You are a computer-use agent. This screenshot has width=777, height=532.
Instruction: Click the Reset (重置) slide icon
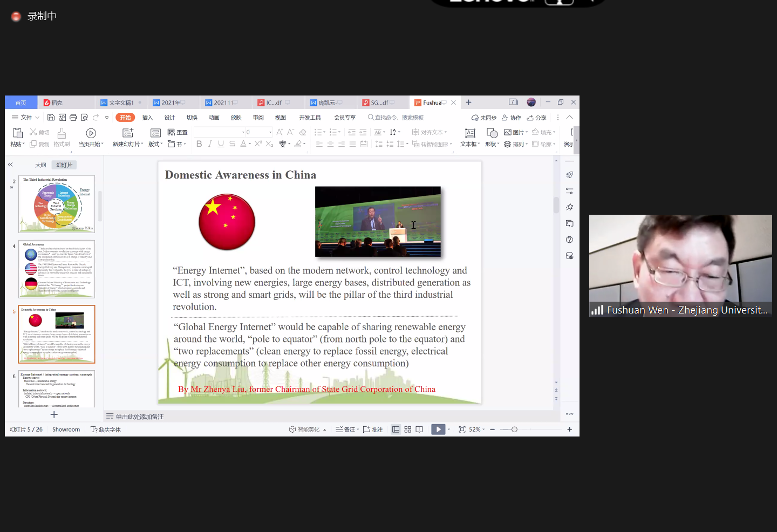(178, 132)
